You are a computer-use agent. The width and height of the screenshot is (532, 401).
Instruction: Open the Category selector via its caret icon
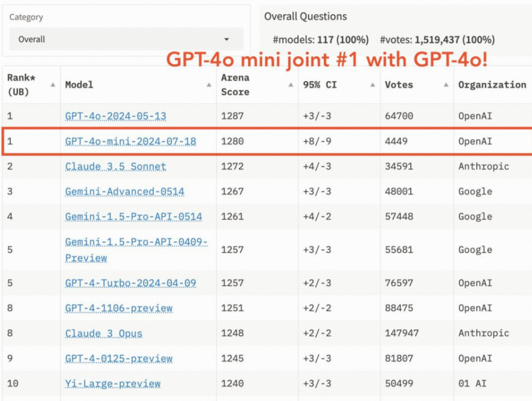click(x=227, y=38)
